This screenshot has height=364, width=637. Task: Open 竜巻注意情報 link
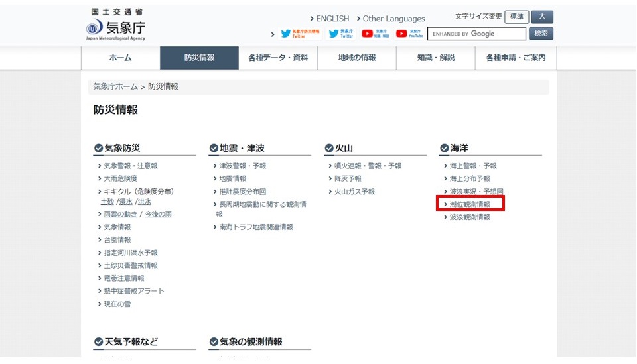click(124, 278)
